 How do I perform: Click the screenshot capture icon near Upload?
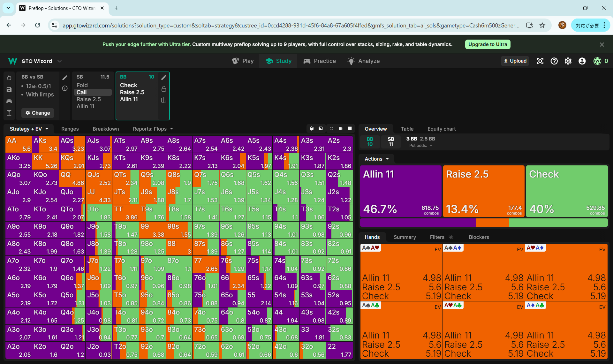click(x=540, y=61)
